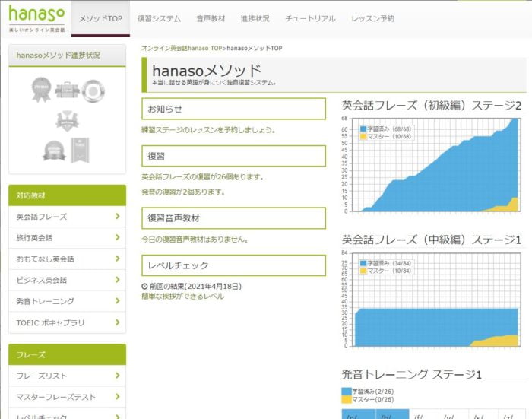Click 発音トレーニング ステージ1 heading
Screen dimensions: 532x419
(412, 375)
